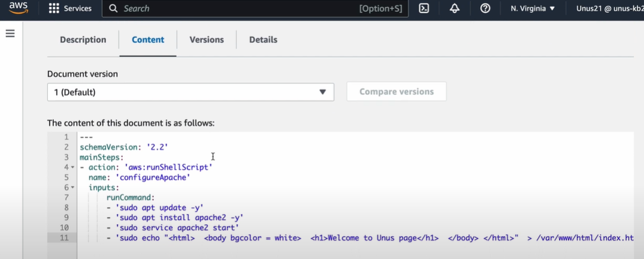Open the N. Virginia region dropdown
644x259 pixels.
coord(533,8)
